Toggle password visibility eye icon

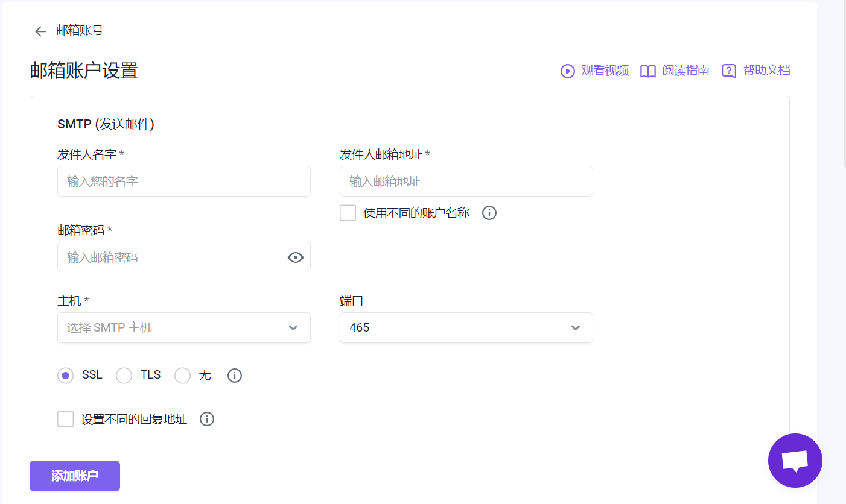(x=295, y=257)
